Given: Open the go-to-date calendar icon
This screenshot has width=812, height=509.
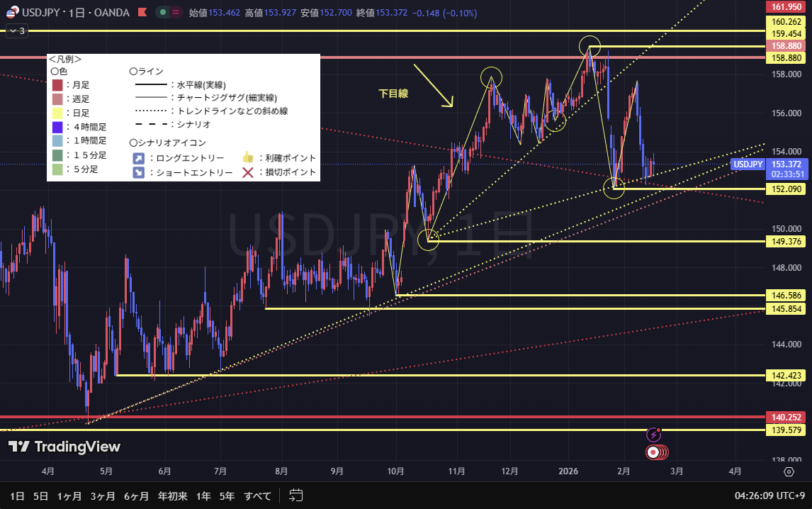Looking at the screenshot, I should [x=296, y=496].
